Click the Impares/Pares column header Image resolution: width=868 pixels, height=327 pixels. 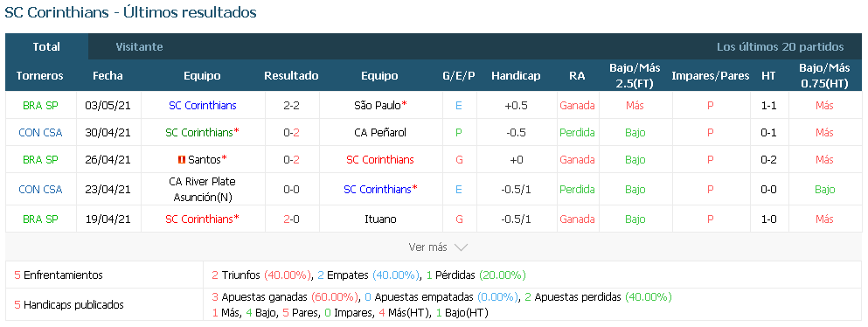[x=711, y=76]
